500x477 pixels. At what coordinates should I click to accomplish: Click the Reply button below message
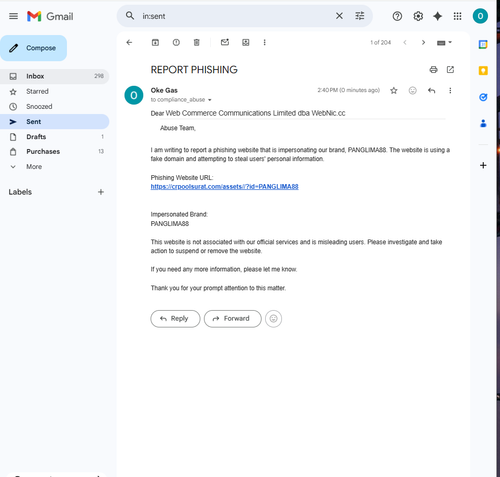[x=175, y=319]
